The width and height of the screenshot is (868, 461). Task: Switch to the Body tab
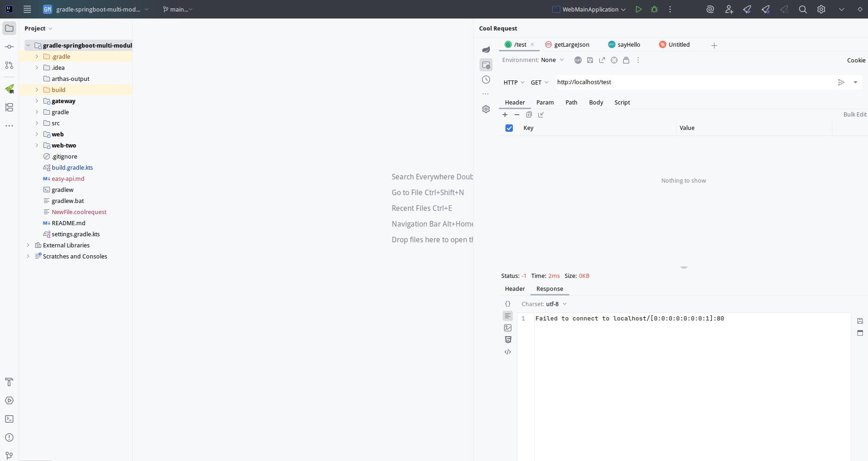[596, 102]
